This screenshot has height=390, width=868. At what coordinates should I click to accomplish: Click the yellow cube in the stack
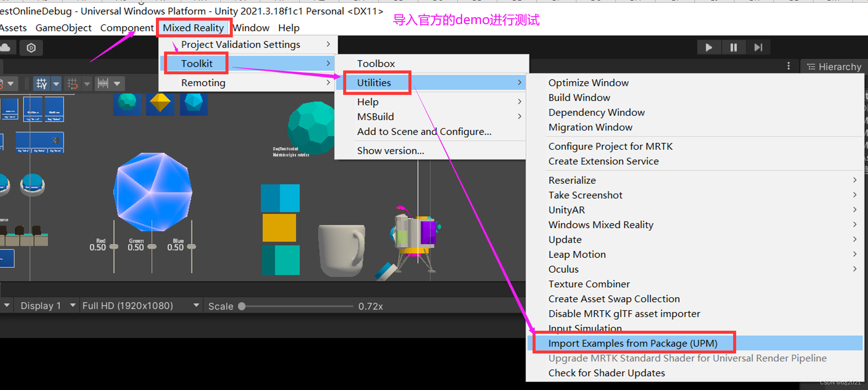279,228
